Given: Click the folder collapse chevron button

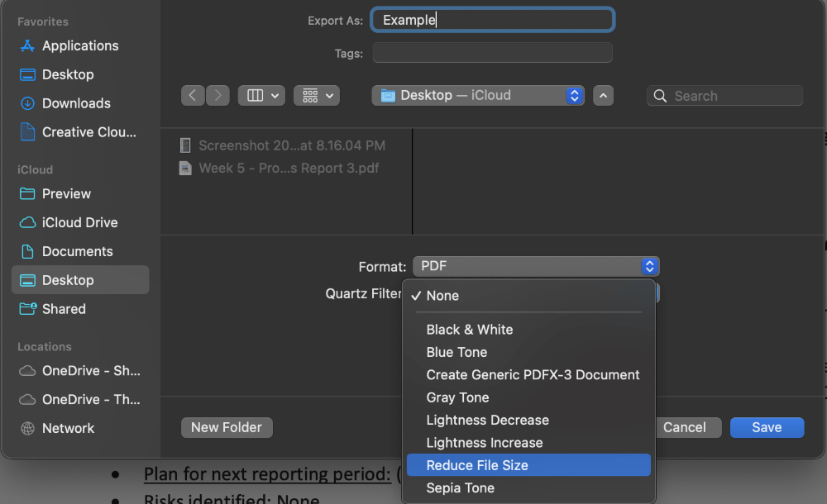Looking at the screenshot, I should tap(603, 95).
